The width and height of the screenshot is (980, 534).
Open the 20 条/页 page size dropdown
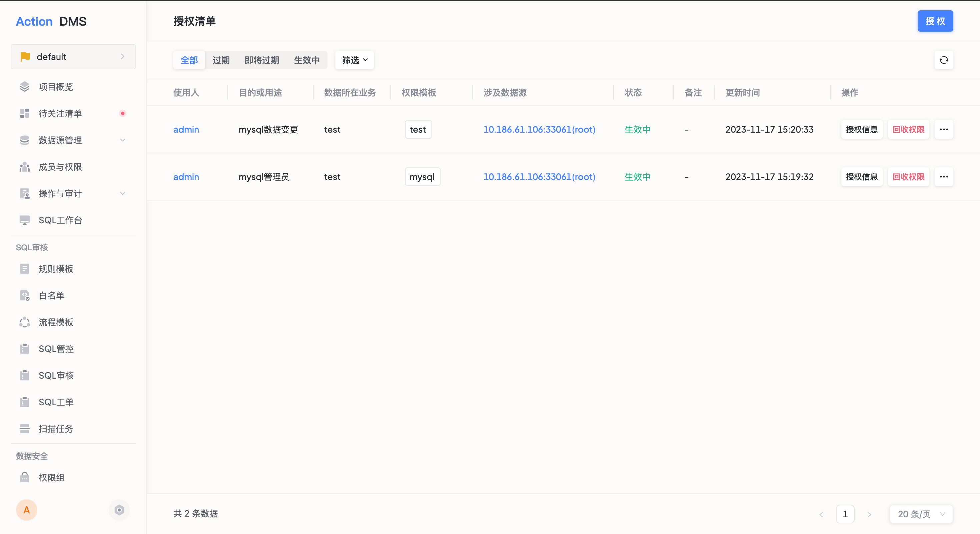tap(921, 514)
